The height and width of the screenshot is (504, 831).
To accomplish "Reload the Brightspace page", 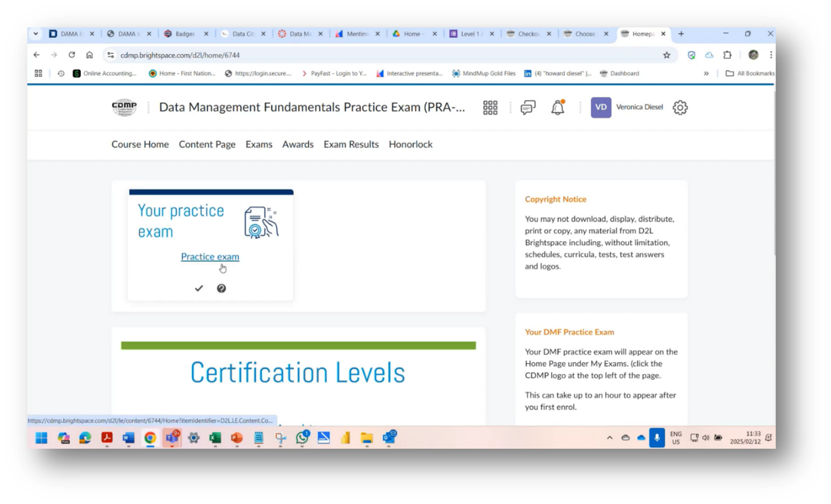I will [x=72, y=55].
